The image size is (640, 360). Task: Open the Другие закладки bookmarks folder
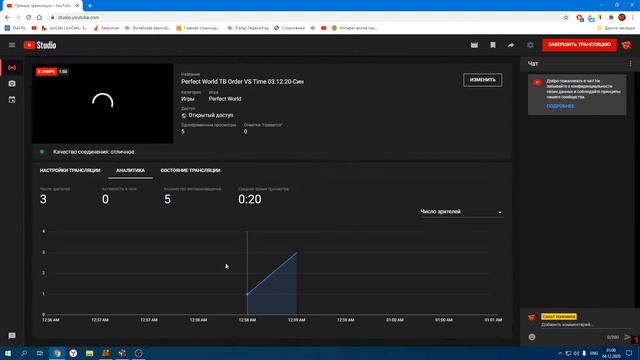coord(616,28)
